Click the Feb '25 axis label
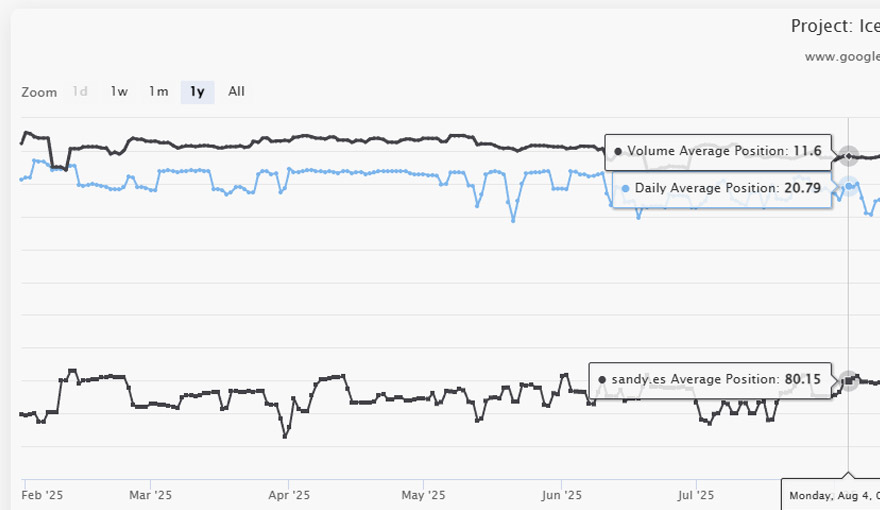 pos(42,495)
